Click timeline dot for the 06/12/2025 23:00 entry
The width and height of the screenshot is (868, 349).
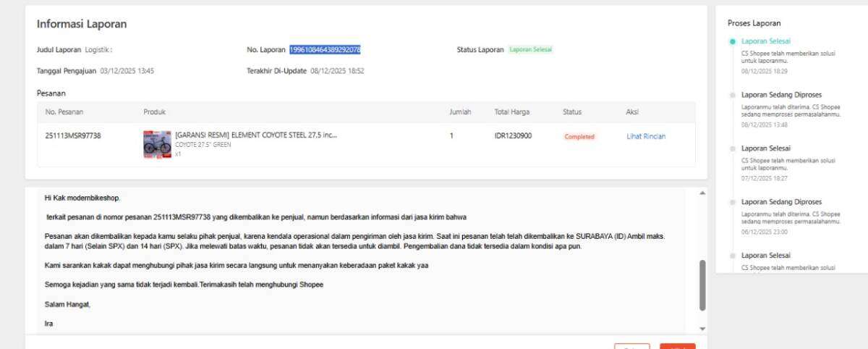[733, 202]
